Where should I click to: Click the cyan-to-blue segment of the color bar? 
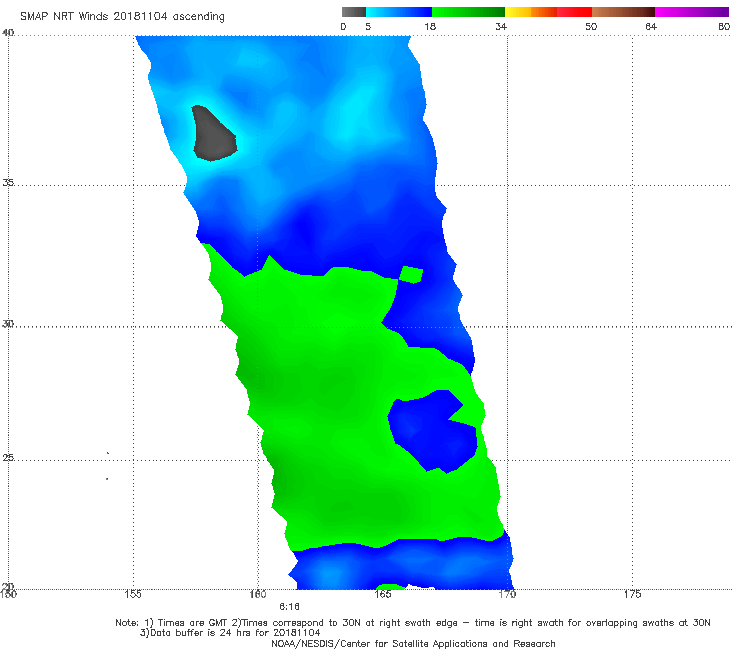click(x=399, y=12)
